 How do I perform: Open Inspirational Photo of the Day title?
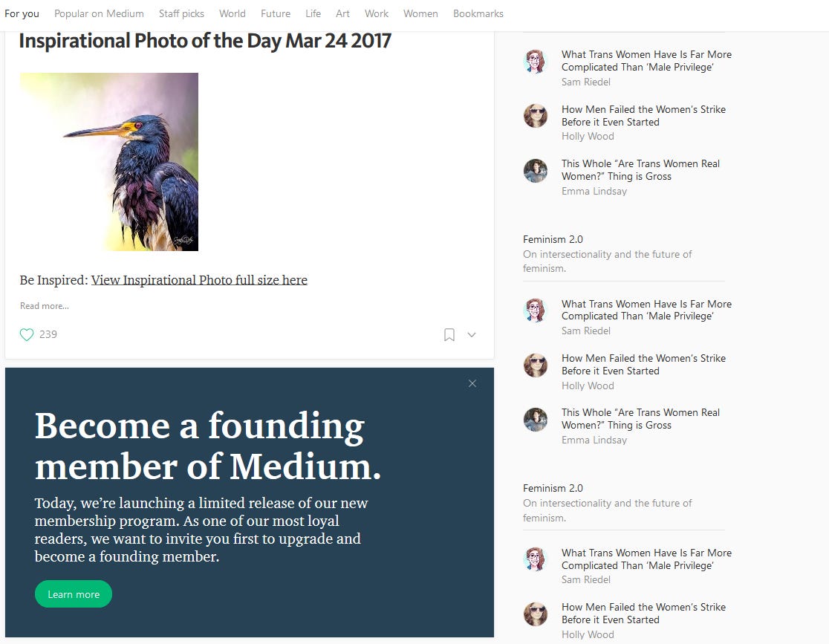click(204, 41)
